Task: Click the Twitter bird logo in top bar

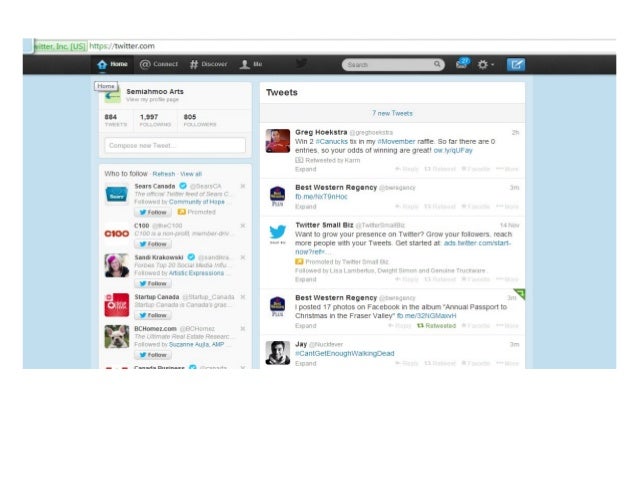Action: coord(302,63)
